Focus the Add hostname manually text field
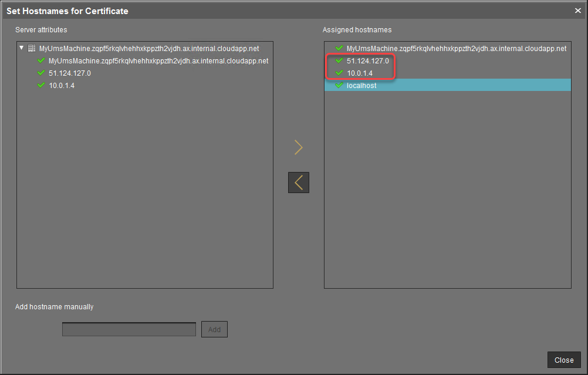The height and width of the screenshot is (375, 588). (x=129, y=329)
